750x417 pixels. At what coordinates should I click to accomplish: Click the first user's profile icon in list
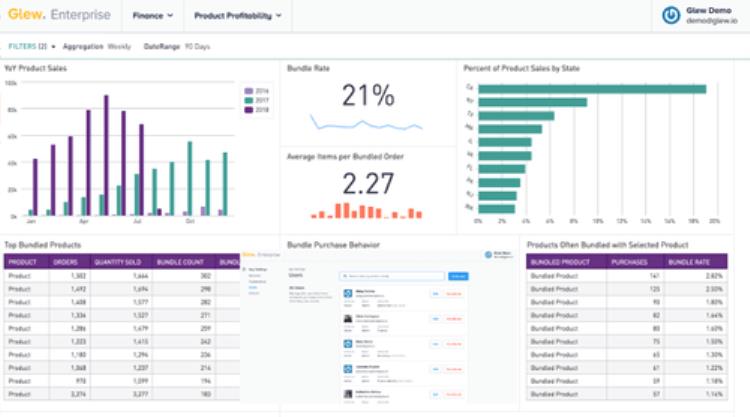pos(347,294)
